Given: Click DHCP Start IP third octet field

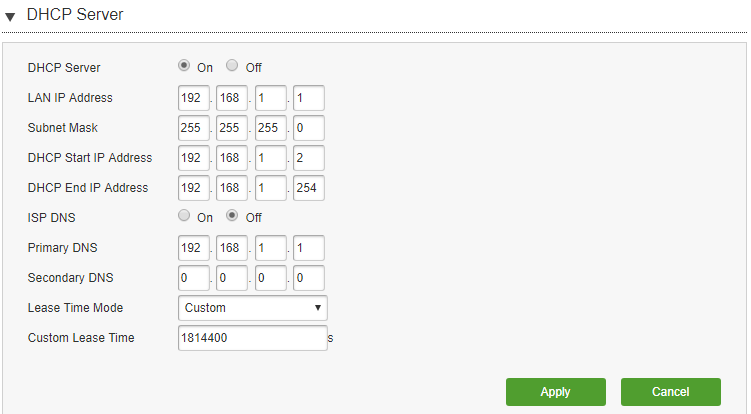Looking at the screenshot, I should [271, 158].
